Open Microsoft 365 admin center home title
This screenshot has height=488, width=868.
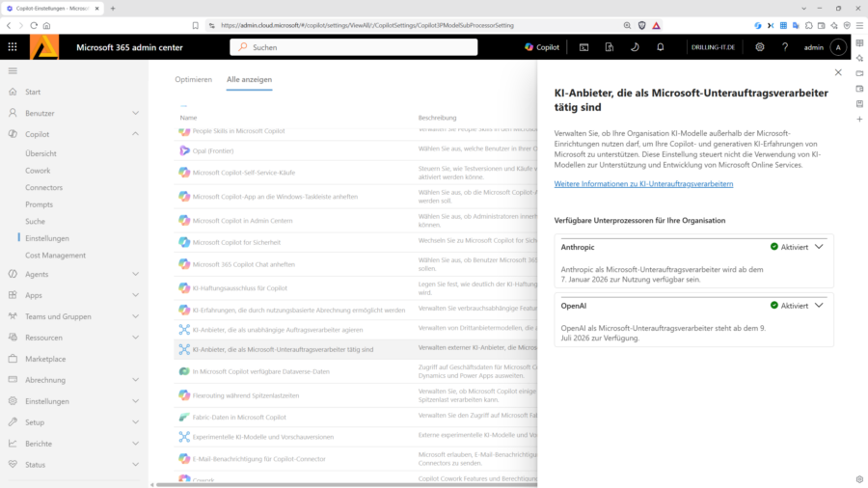coord(129,47)
